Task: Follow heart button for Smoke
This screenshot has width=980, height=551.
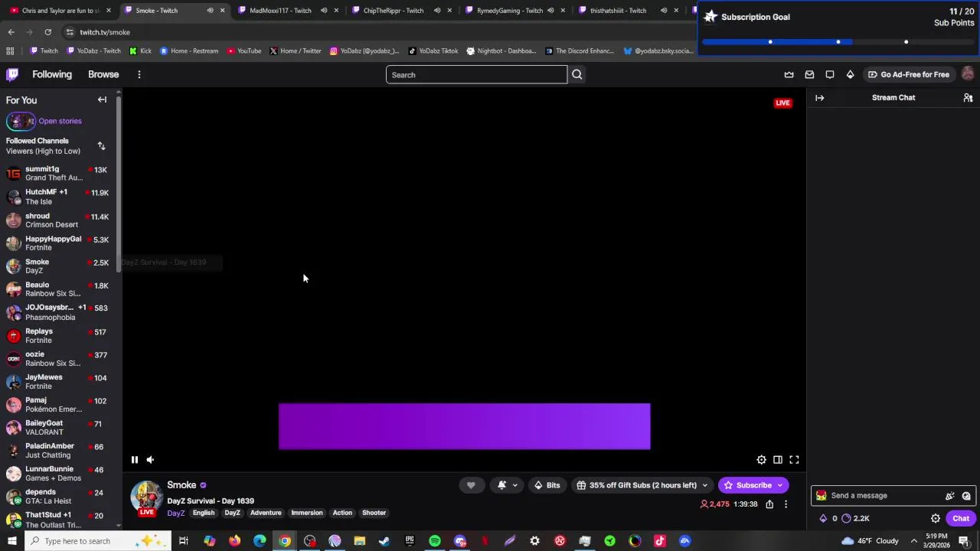Action: tap(471, 485)
